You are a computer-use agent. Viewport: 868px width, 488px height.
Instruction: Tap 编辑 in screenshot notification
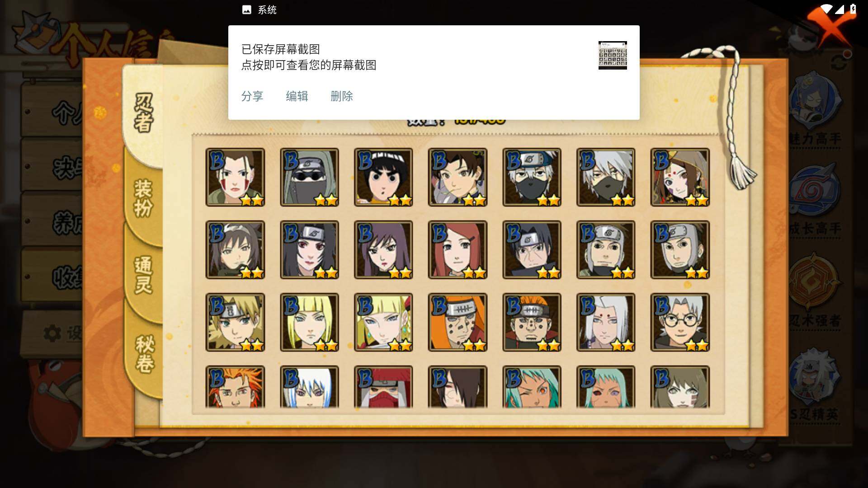pyautogui.click(x=297, y=96)
